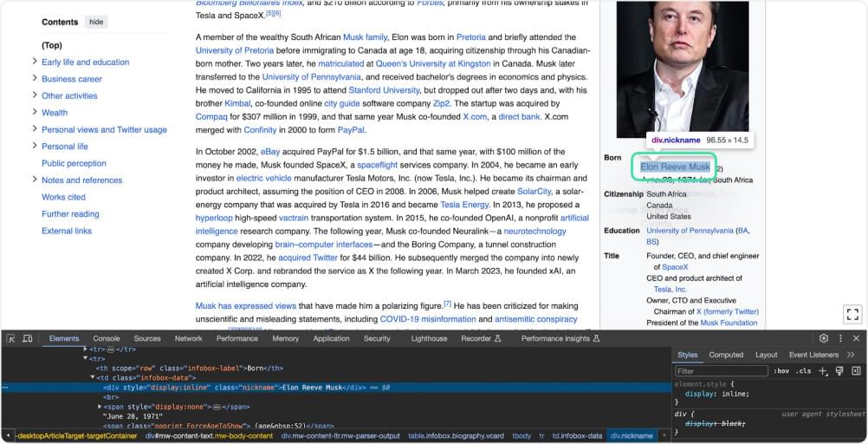Activate the DevTools inspect element picker

10,338
